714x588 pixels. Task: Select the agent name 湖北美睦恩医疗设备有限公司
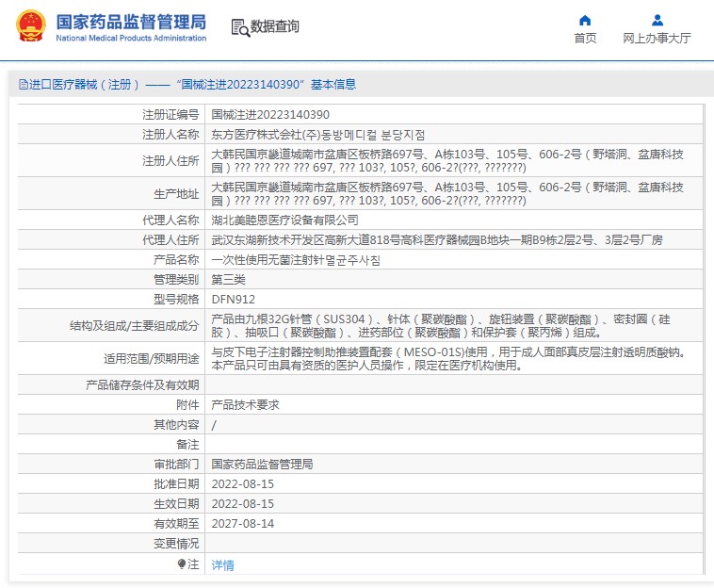(x=285, y=220)
